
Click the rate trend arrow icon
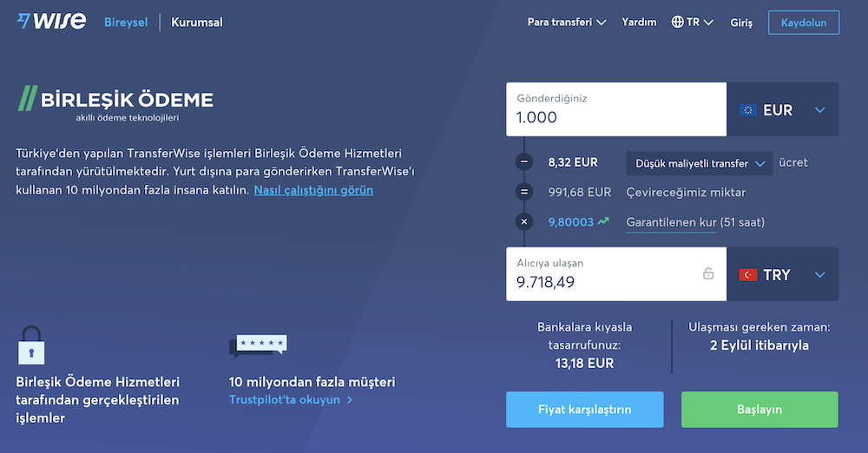pos(603,221)
